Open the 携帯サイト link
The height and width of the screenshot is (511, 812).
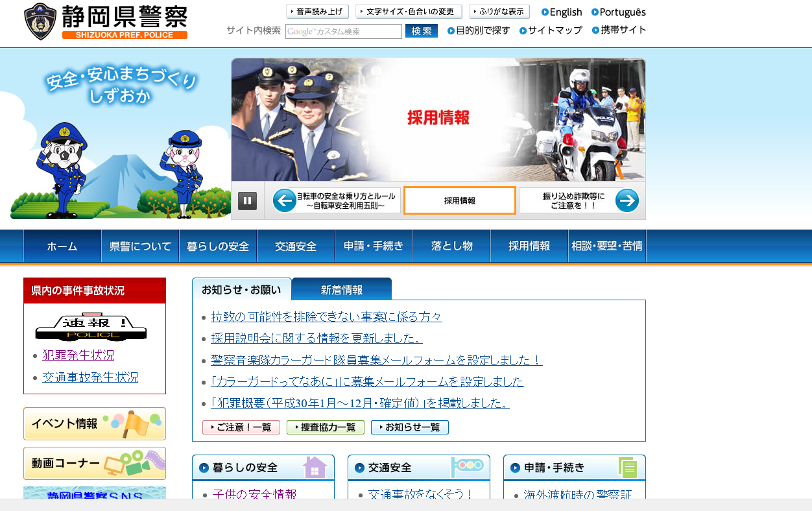(x=619, y=30)
